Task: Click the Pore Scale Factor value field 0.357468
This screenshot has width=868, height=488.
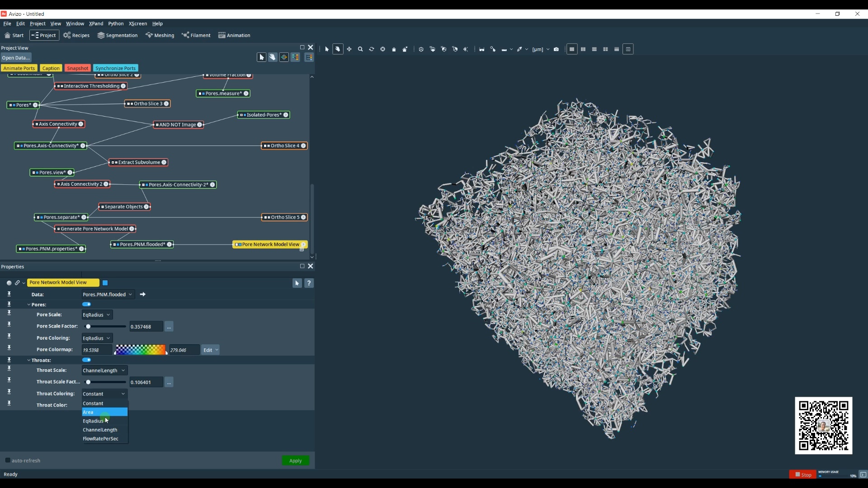Action: [x=146, y=327]
